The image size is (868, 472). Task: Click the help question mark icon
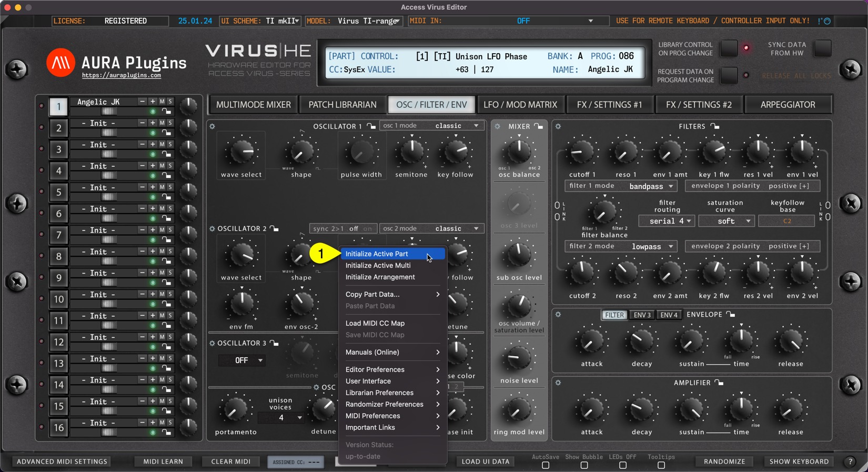[850, 461]
